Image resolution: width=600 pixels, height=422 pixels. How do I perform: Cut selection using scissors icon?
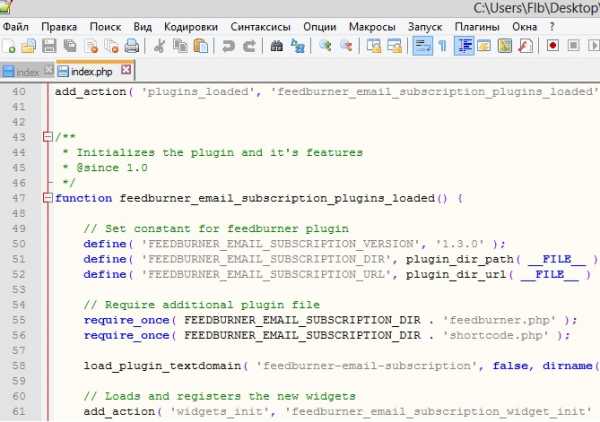point(160,45)
